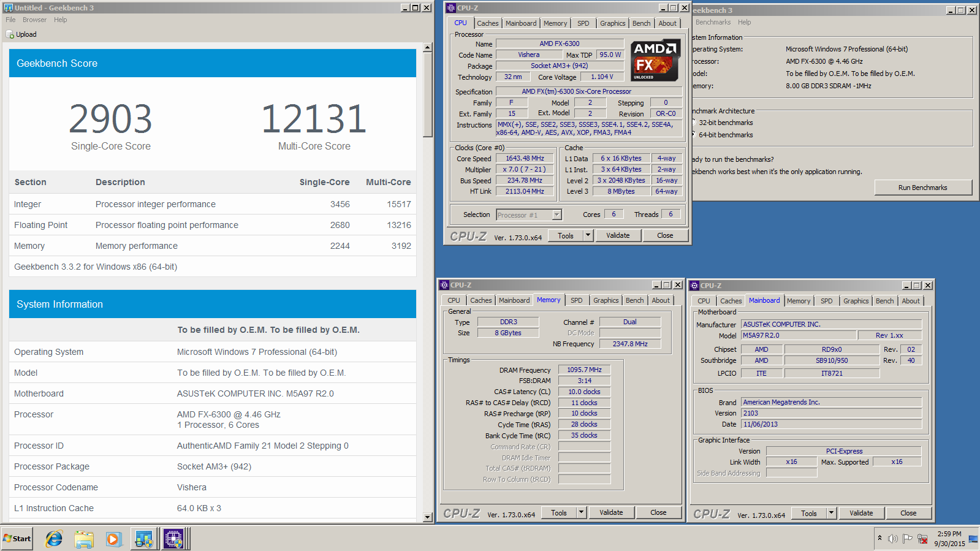Open Internet Explorer from the taskbar
The width and height of the screenshot is (980, 551).
pyautogui.click(x=54, y=539)
